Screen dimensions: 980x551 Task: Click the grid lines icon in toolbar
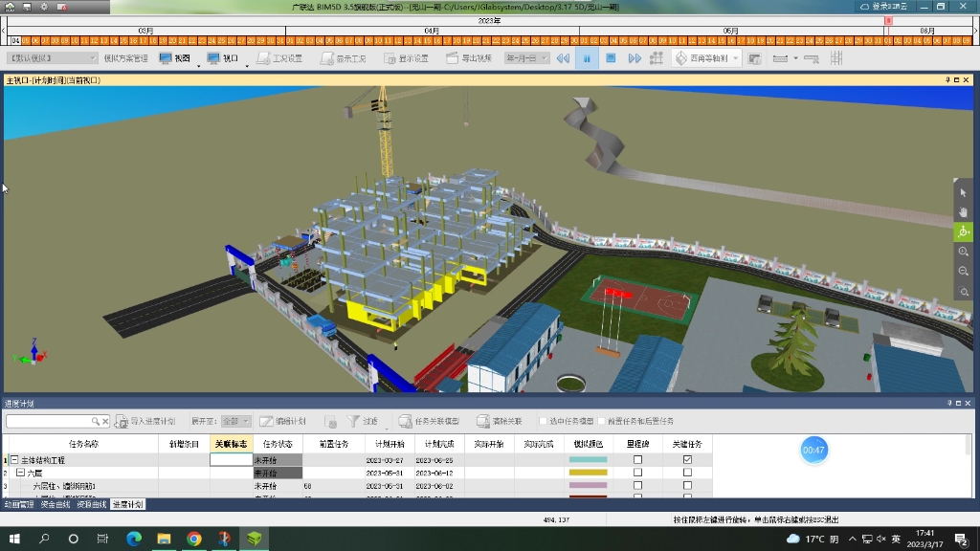(836, 58)
